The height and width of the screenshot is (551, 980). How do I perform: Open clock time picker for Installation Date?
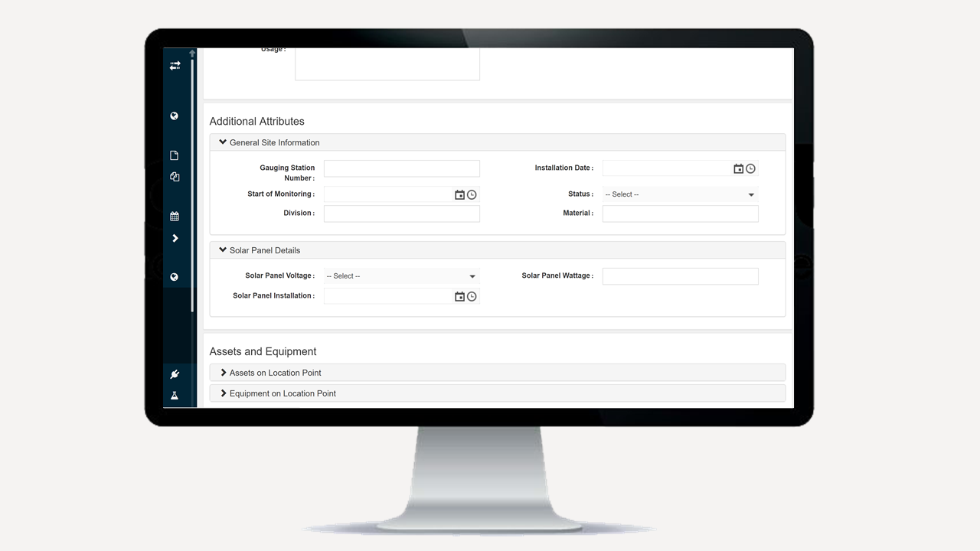click(x=750, y=168)
